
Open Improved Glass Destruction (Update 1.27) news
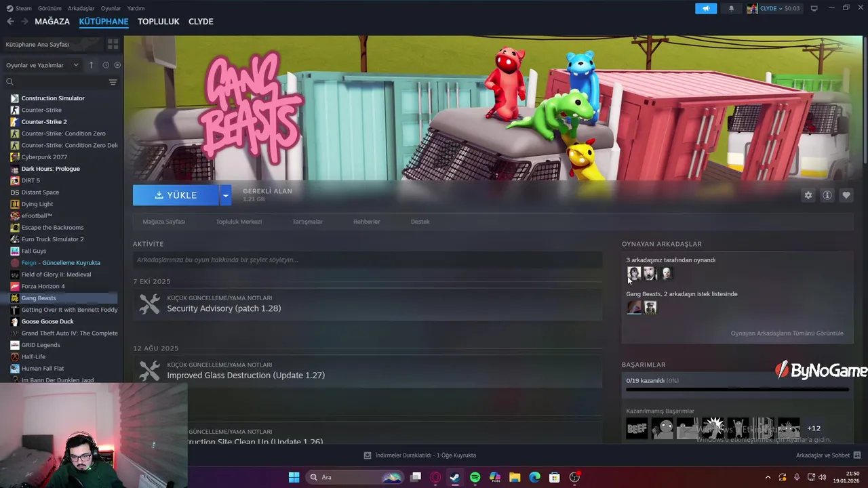point(368,371)
